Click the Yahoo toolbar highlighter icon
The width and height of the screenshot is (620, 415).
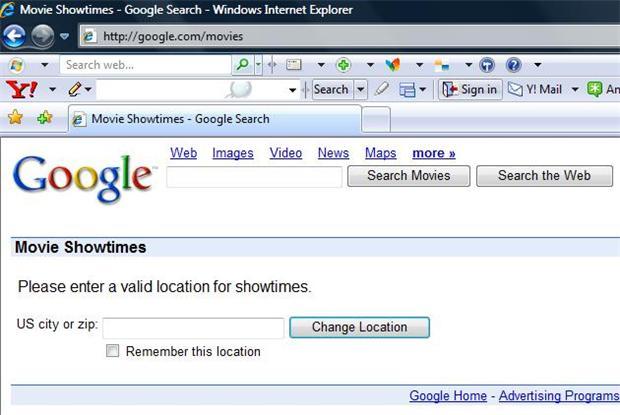(x=382, y=89)
